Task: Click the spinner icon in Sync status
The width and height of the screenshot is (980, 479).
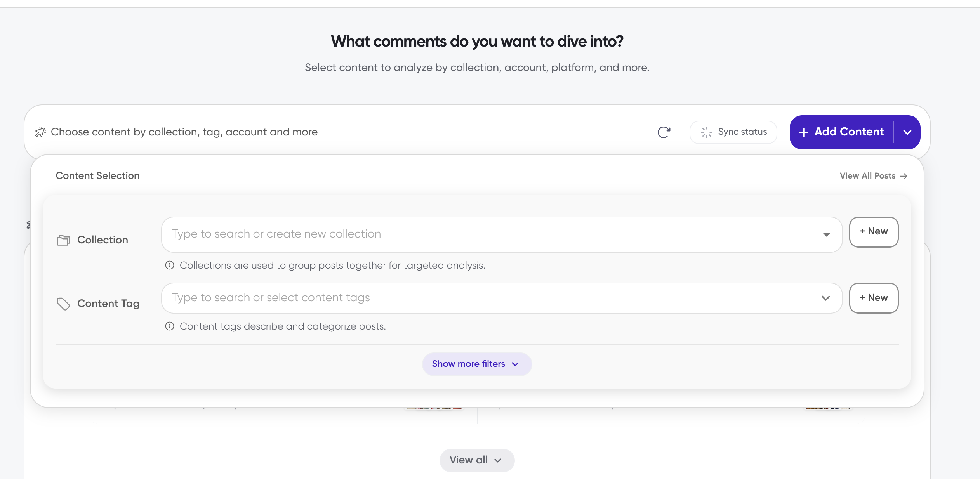Action: [x=706, y=132]
